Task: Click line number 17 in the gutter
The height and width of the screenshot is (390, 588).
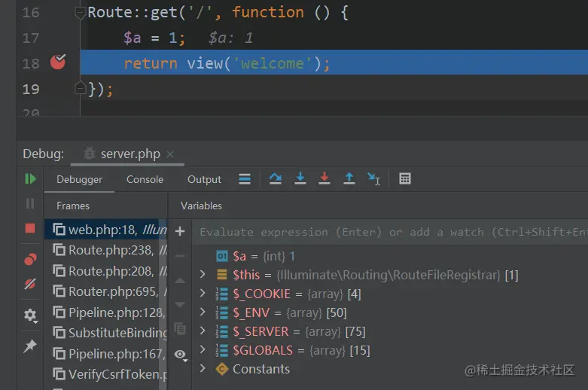Action: (31, 38)
